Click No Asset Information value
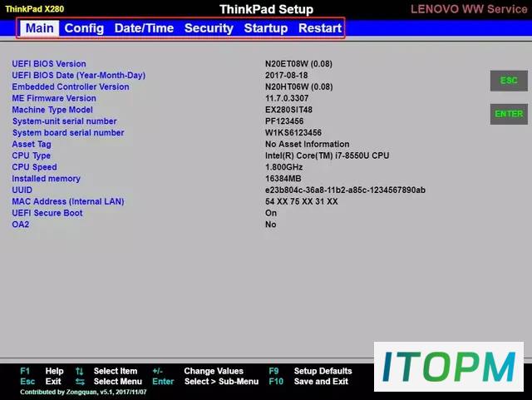The image size is (532, 400). coord(307,145)
